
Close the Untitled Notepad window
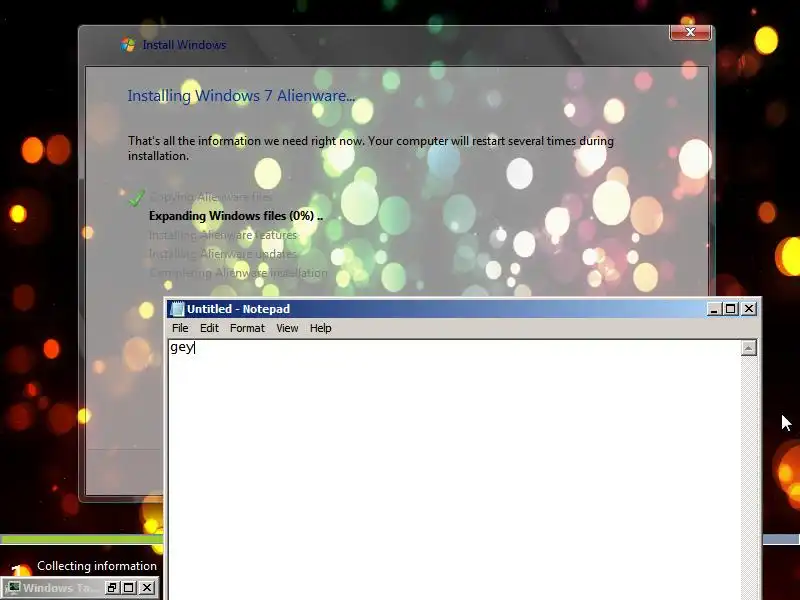coord(749,309)
